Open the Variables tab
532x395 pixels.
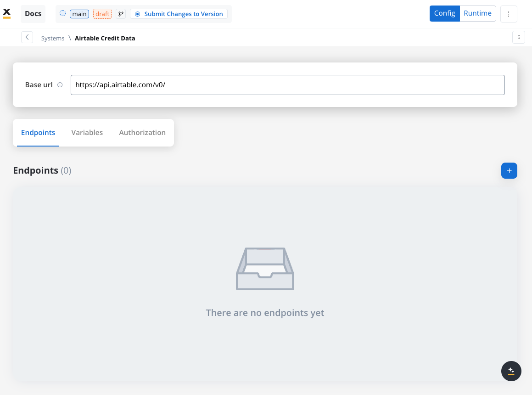coord(87,133)
